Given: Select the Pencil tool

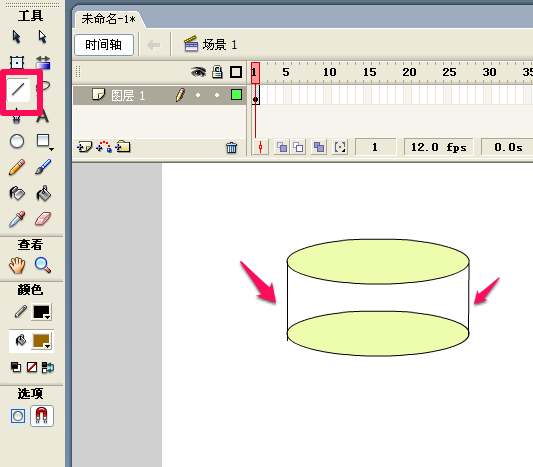Looking at the screenshot, I should pyautogui.click(x=17, y=167).
